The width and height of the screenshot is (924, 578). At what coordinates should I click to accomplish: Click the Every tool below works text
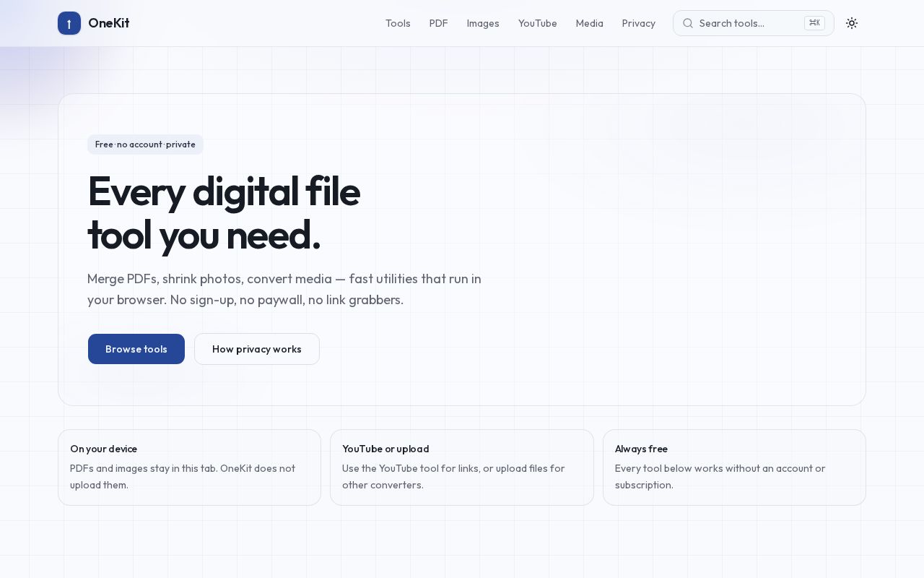point(720,477)
